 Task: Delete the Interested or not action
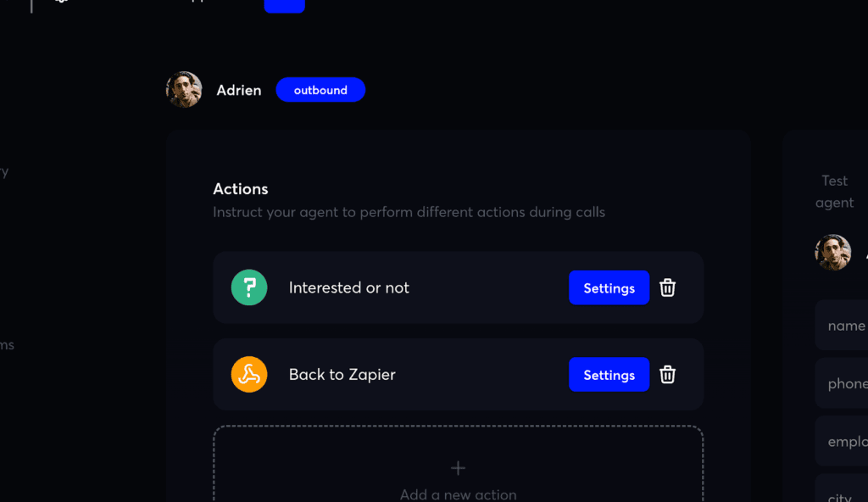pos(667,287)
